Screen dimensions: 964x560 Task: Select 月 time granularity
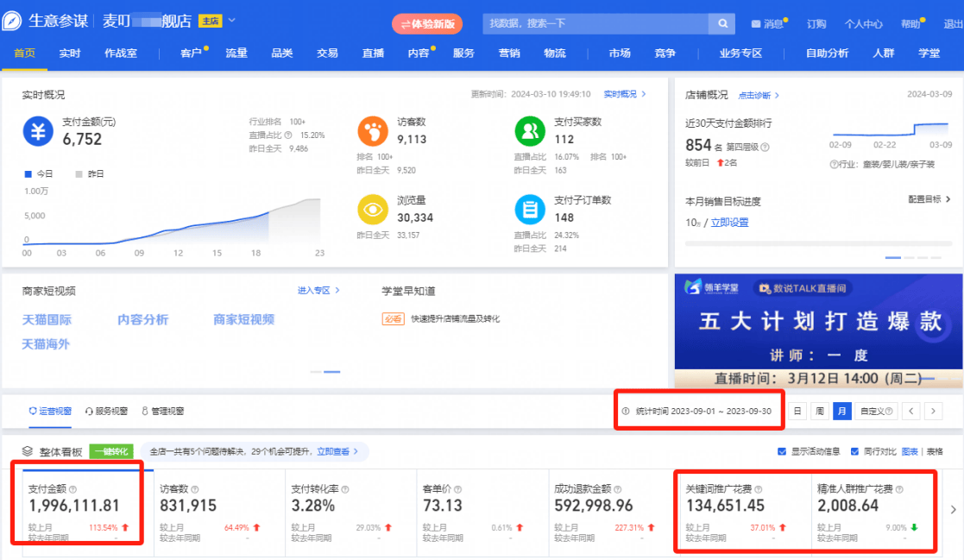[841, 412]
